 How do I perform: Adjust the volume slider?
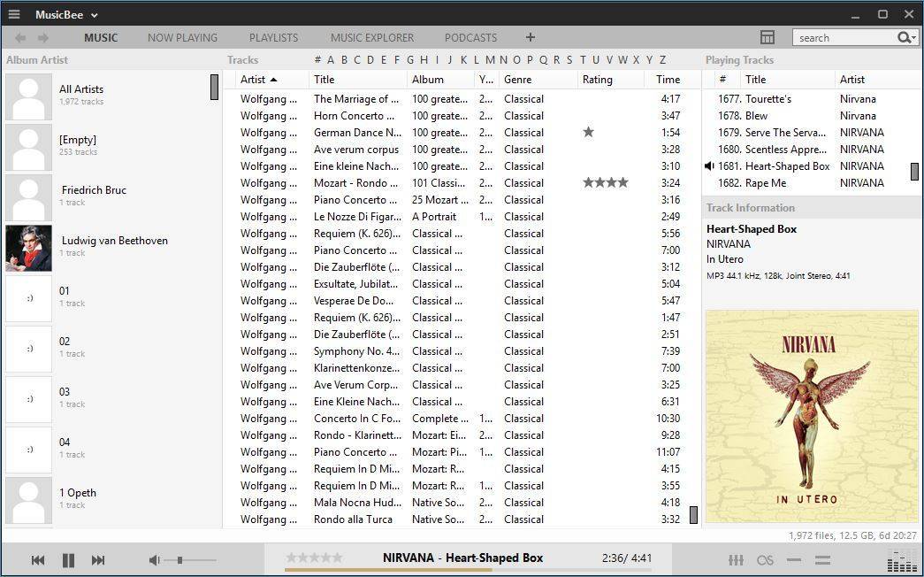[190, 560]
